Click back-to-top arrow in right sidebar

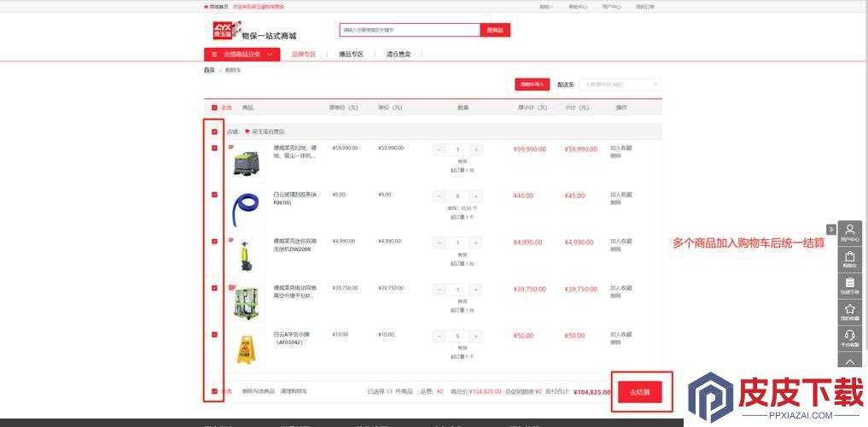(x=850, y=360)
